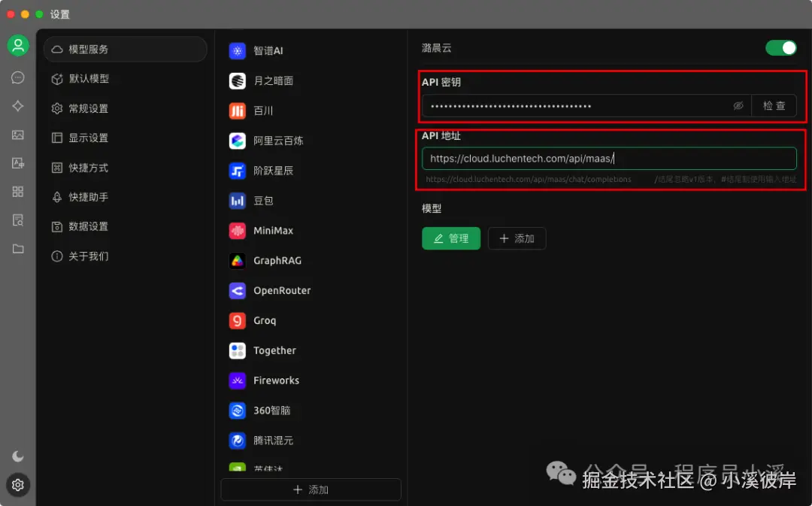Viewport: 812px width, 506px height.
Task: Open the 豆包 provider settings
Action: click(262, 200)
